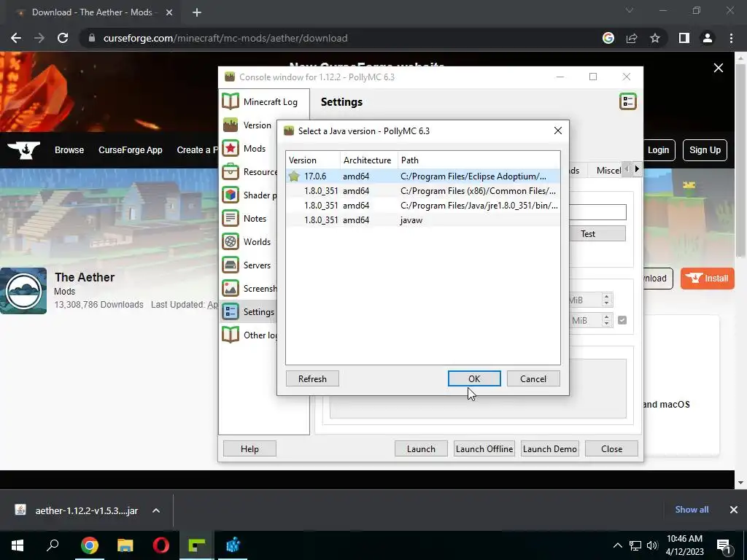Go back in the browser
This screenshot has height=560, width=747.
[x=16, y=38]
